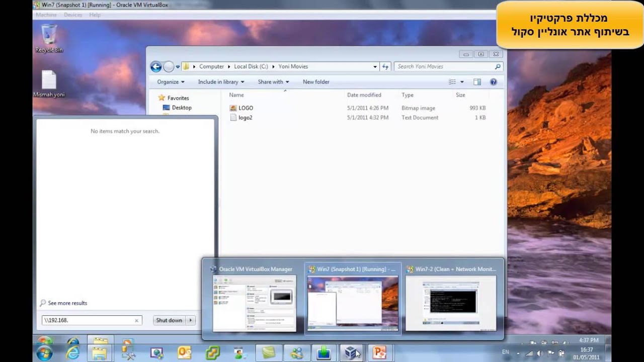Image resolution: width=644 pixels, height=362 pixels.
Task: Click the EN language indicator
Action: (506, 352)
